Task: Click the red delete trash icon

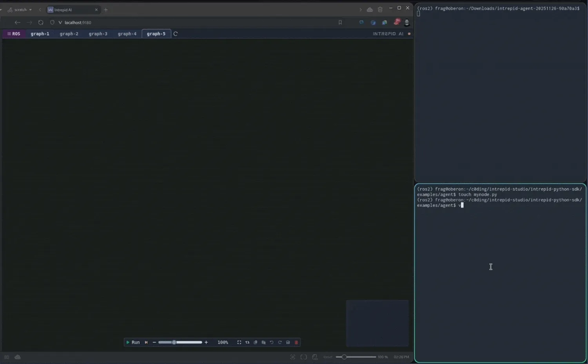Action: [296, 342]
